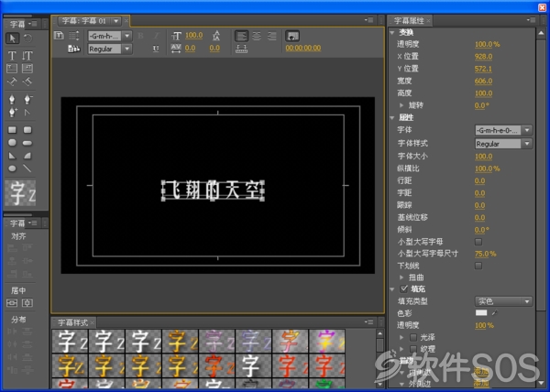550x392 pixels.
Task: Select the Area Type tool
Action: tap(12, 69)
